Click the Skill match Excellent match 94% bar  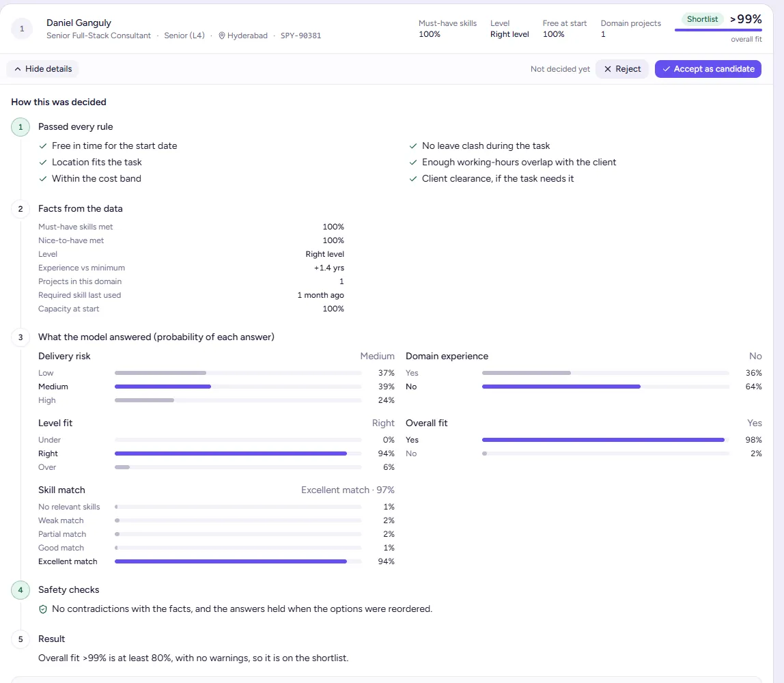238,561
